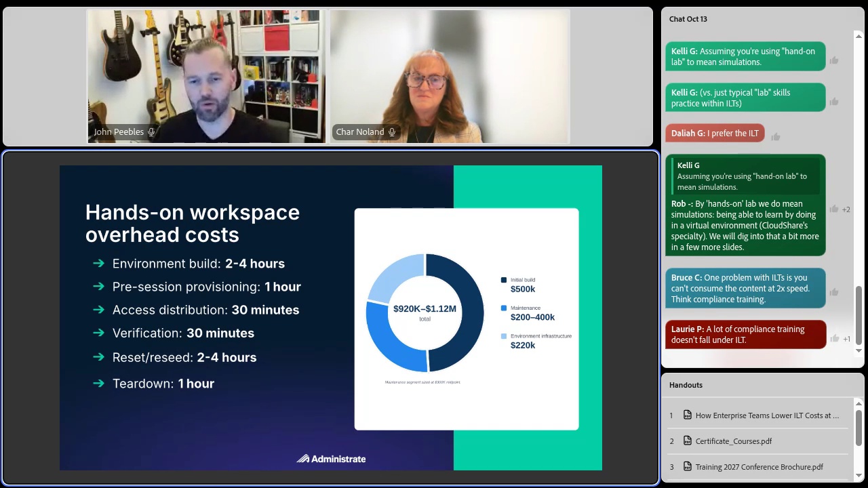Image resolution: width=868 pixels, height=488 pixels.
Task: Like Kelli G's "hand-on lab" simulations message
Action: pos(834,60)
